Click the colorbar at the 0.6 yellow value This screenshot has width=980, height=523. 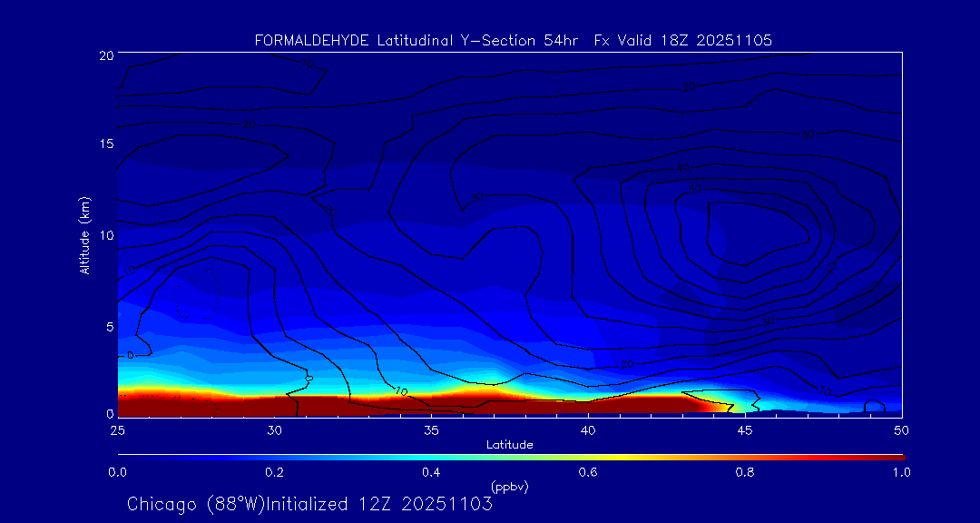(590, 458)
